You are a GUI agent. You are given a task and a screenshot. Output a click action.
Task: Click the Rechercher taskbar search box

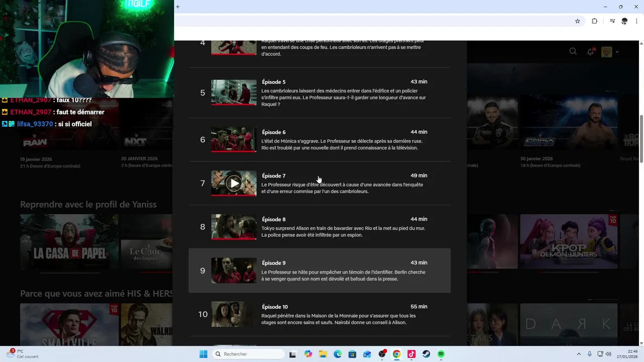(249, 354)
